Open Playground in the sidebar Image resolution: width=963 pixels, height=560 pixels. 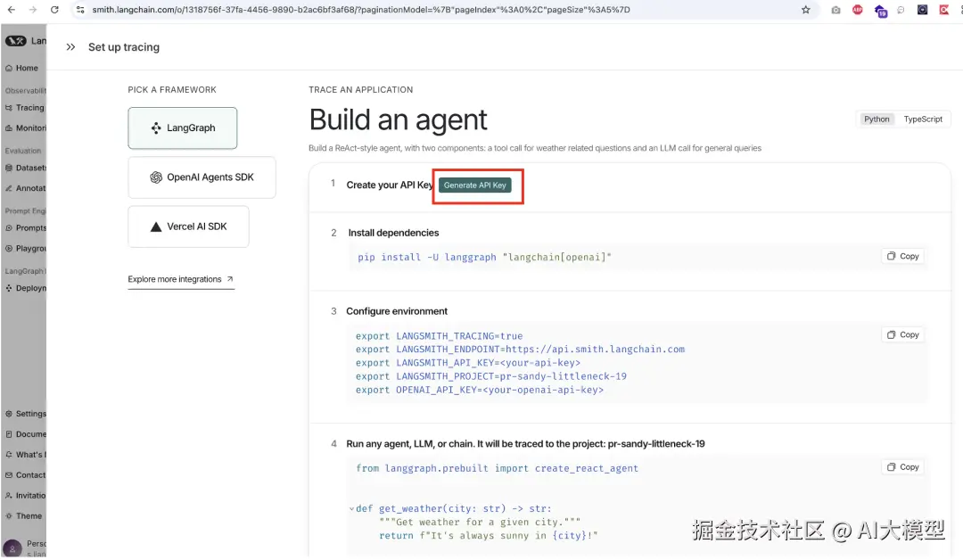point(25,249)
